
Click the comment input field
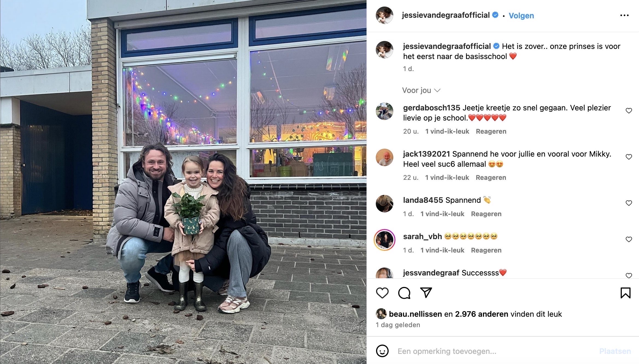(495, 351)
